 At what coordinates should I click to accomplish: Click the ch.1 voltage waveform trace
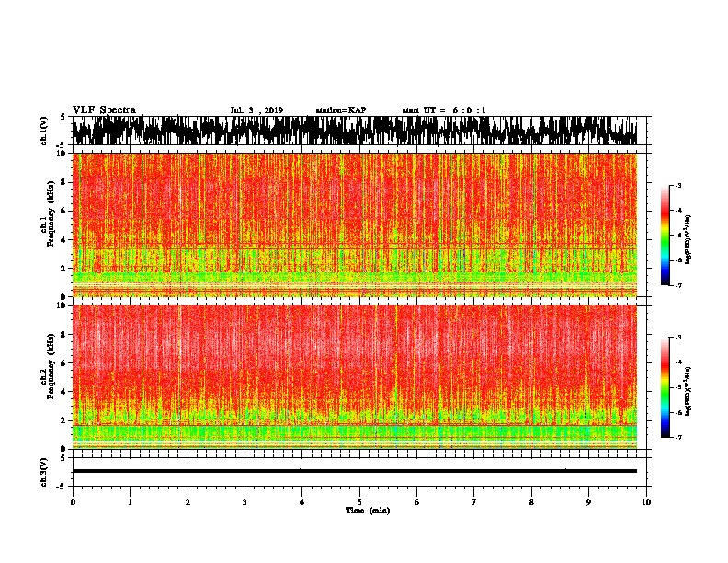[x=354, y=131]
